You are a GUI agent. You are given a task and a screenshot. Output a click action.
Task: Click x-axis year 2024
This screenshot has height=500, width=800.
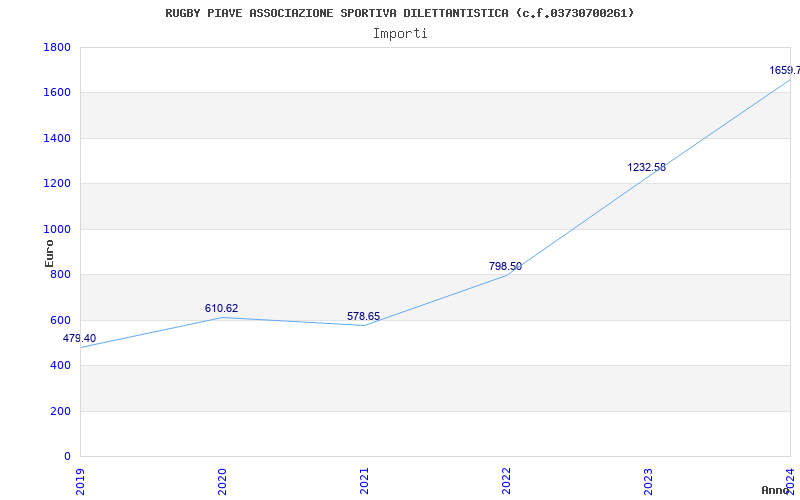[790, 482]
